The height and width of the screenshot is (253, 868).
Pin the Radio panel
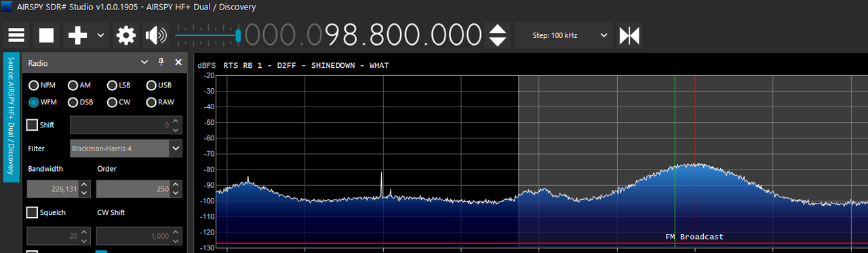[161, 62]
